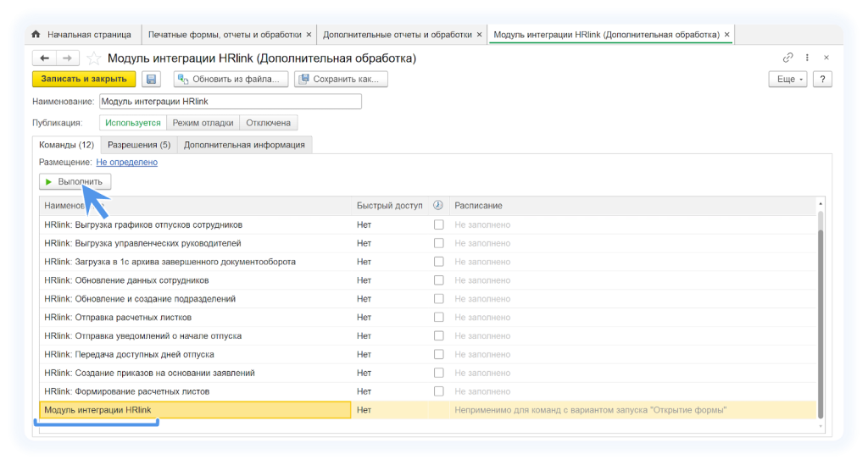Click the Наименование input field

tap(231, 102)
